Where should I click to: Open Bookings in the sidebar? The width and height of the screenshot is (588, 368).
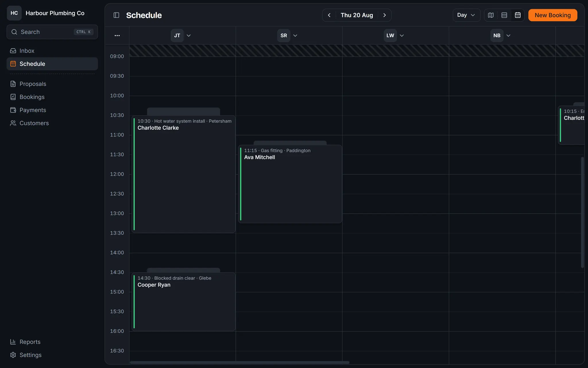coord(52,97)
